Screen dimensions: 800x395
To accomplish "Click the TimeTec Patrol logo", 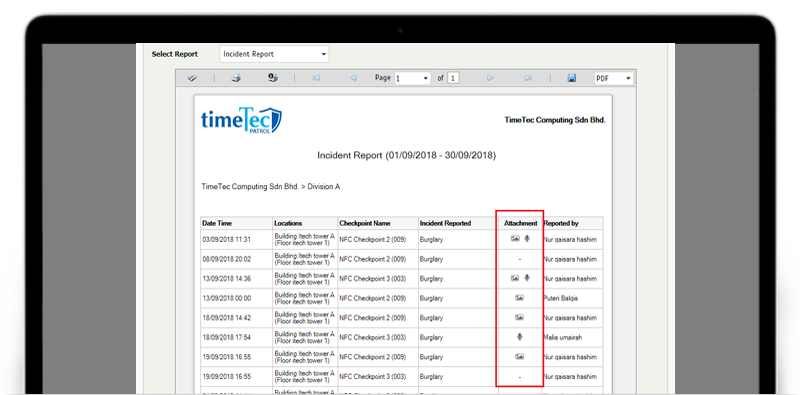I will 242,120.
